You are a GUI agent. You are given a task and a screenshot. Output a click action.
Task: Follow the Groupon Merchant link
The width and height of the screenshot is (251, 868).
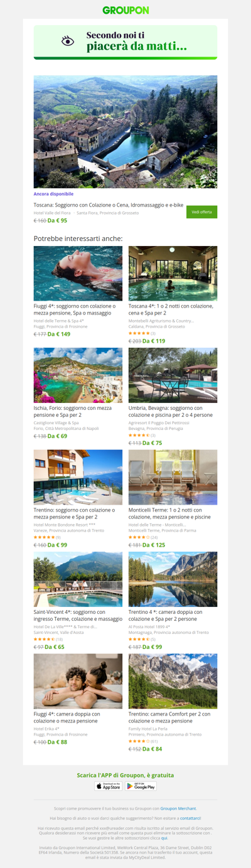tap(178, 808)
